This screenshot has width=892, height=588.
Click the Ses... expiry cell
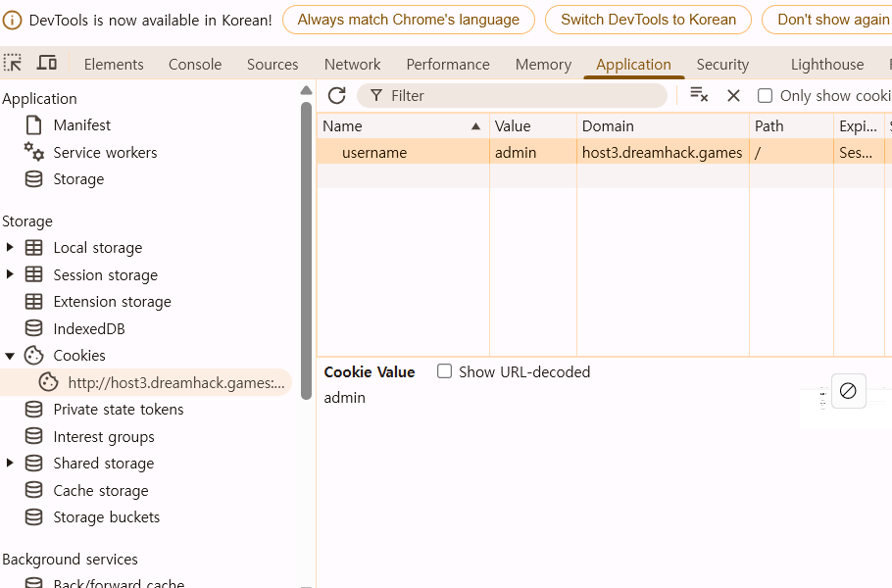pos(859,153)
